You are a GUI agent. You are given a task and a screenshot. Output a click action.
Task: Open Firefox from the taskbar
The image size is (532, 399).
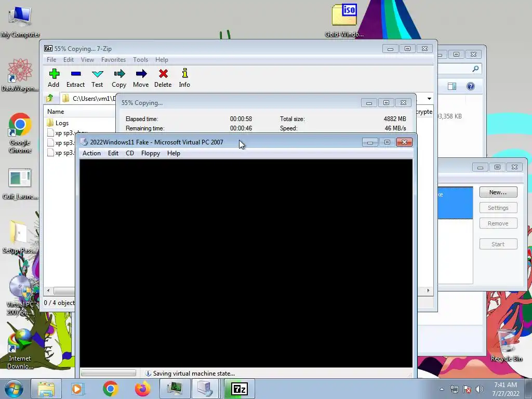coord(142,389)
